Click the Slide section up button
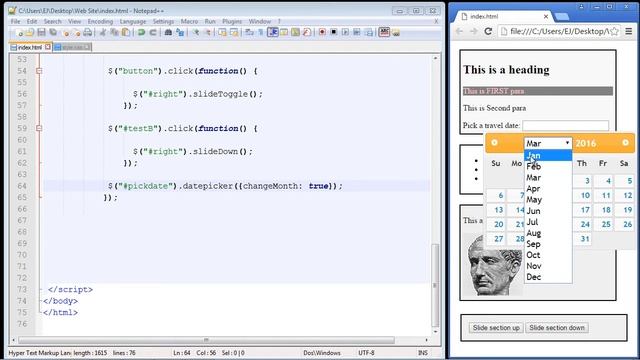The image size is (640, 360). pos(496,328)
